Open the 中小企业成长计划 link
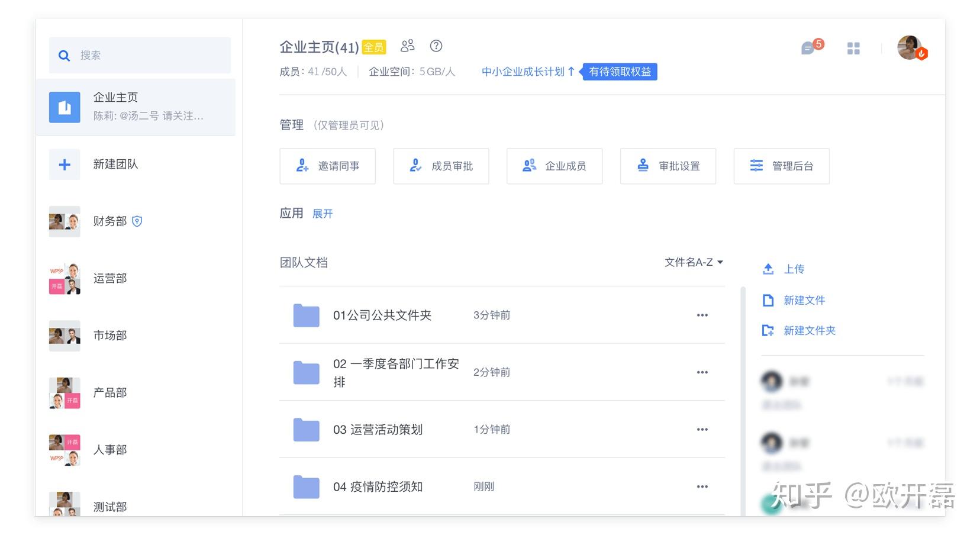Image resolution: width=980 pixels, height=535 pixels. coord(523,71)
